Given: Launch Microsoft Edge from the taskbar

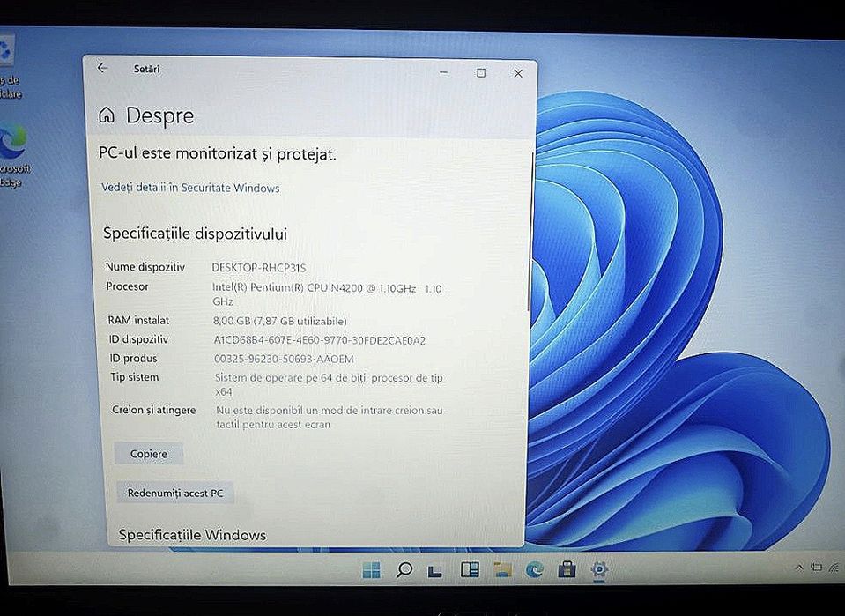Looking at the screenshot, I should pos(535,569).
